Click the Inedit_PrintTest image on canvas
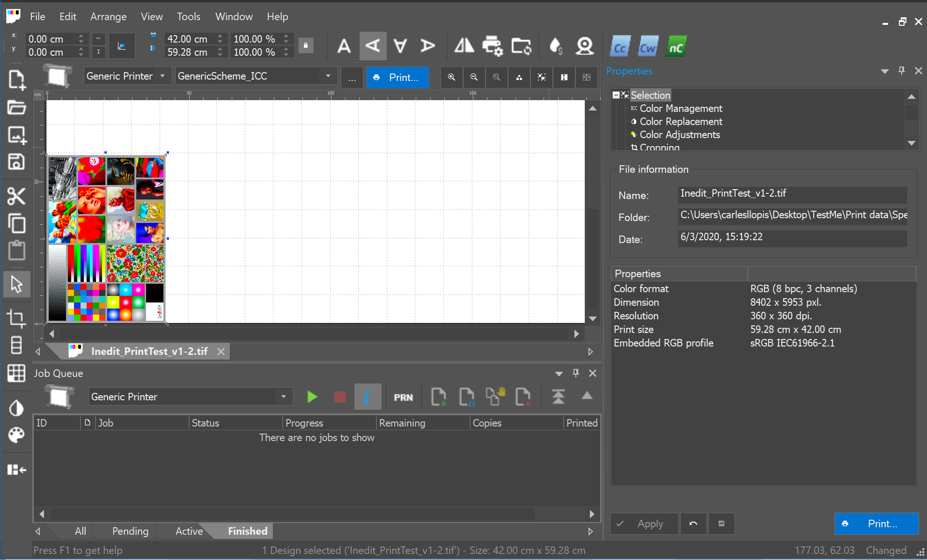927x560 pixels. (x=106, y=238)
